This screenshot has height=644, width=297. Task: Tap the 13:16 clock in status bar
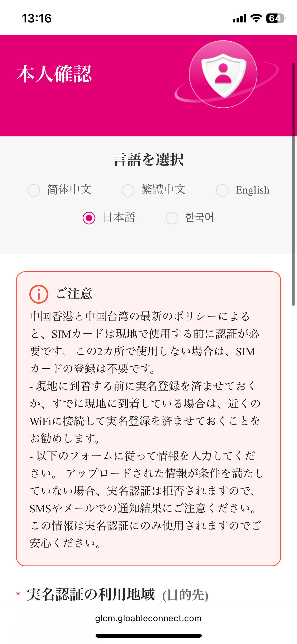click(37, 19)
